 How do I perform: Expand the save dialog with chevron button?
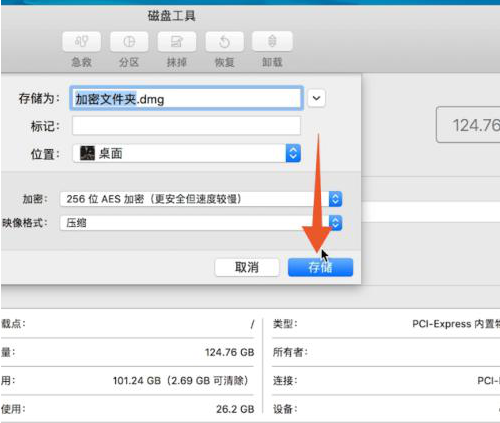click(x=316, y=98)
